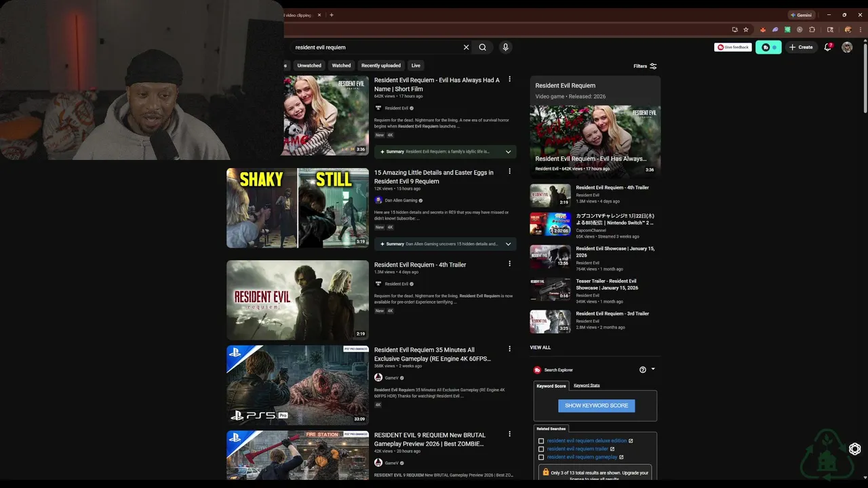Switch to the Keyword Score tab

pyautogui.click(x=551, y=386)
